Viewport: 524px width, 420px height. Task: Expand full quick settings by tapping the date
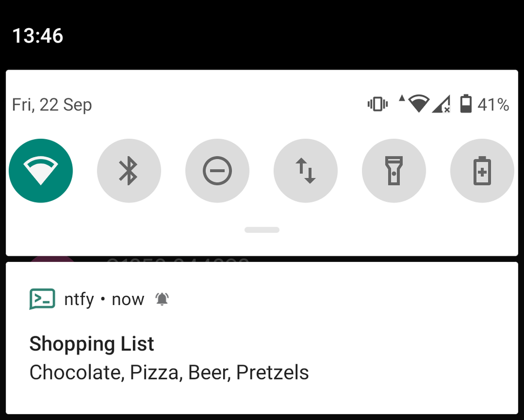(x=51, y=104)
